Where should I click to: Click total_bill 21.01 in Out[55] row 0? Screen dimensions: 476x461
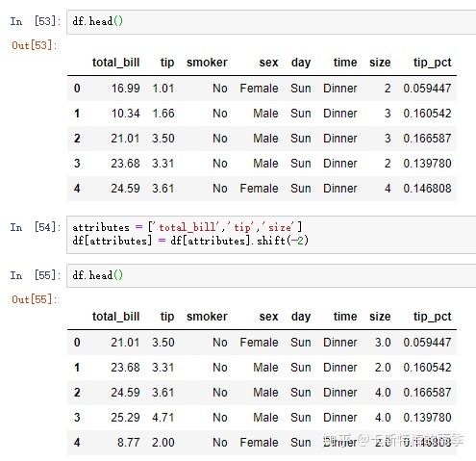pyautogui.click(x=126, y=343)
